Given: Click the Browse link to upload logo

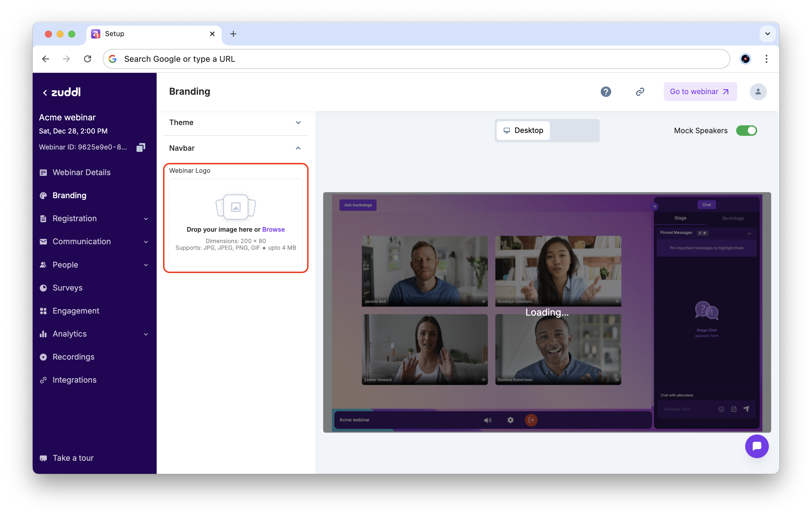Looking at the screenshot, I should coord(273,230).
